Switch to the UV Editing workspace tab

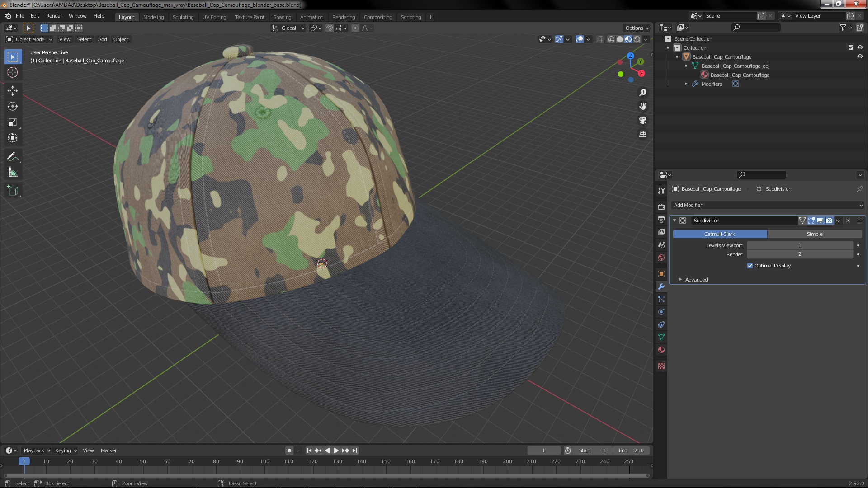tap(214, 17)
